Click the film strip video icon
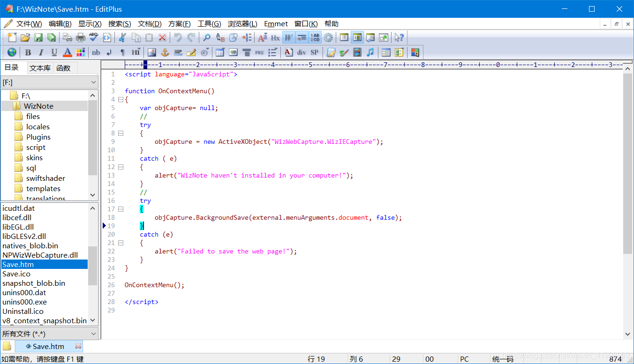This screenshot has width=634, height=364. (357, 52)
